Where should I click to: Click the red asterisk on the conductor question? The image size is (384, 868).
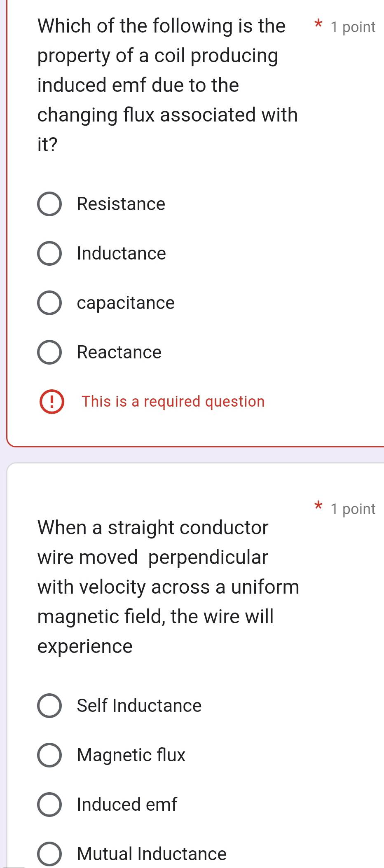pyautogui.click(x=318, y=506)
